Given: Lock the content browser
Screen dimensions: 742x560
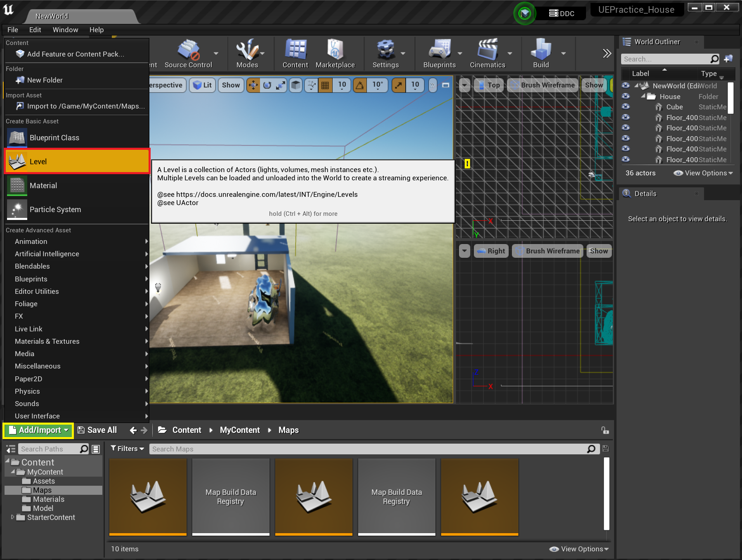Looking at the screenshot, I should (605, 430).
